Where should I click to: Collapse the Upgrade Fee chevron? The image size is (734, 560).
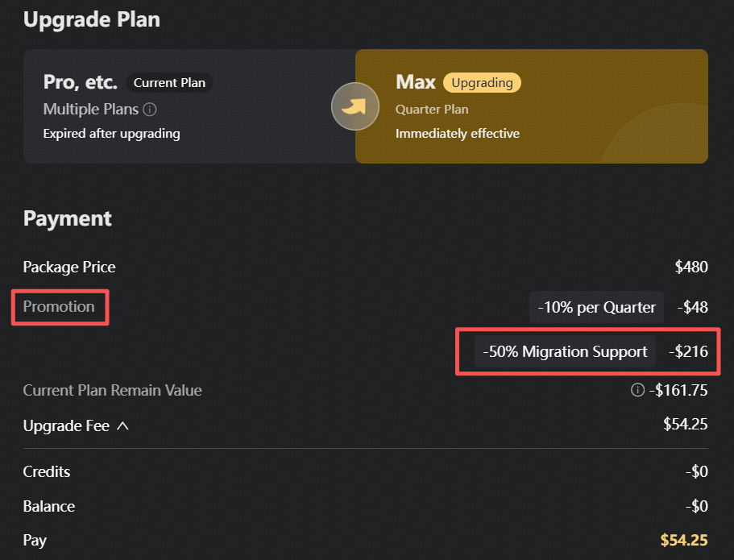point(122,426)
